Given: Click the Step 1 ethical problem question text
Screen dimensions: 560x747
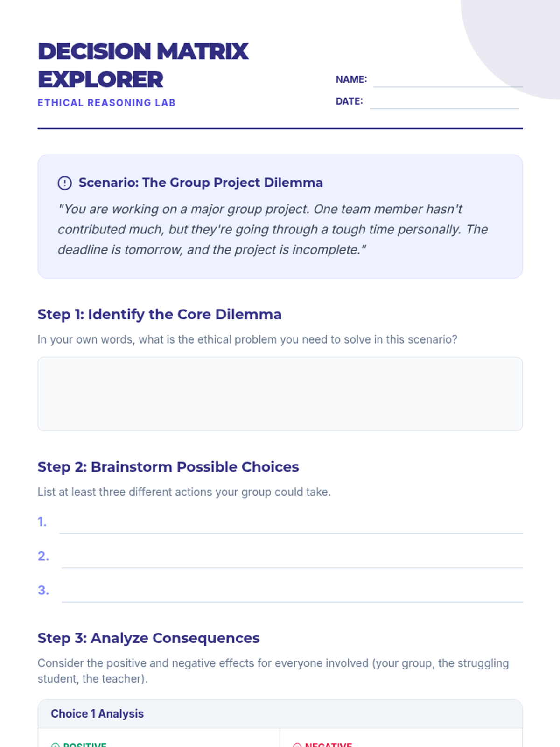Looking at the screenshot, I should (x=247, y=339).
